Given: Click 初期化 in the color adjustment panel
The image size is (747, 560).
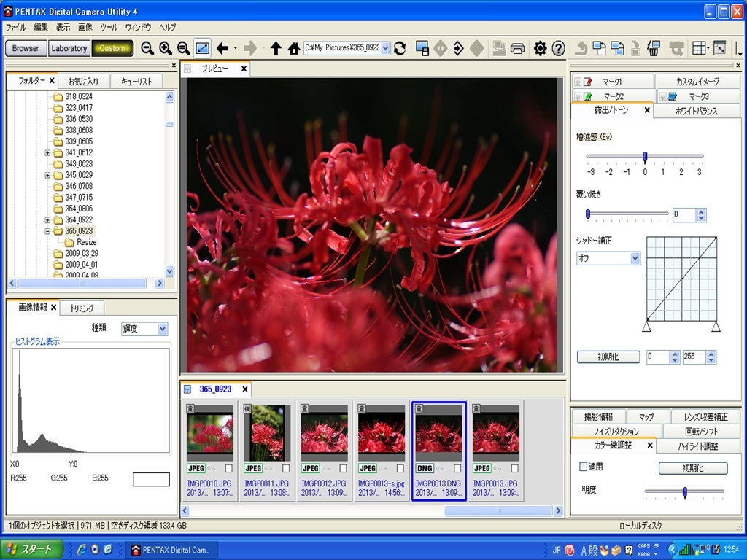Looking at the screenshot, I should point(693,468).
